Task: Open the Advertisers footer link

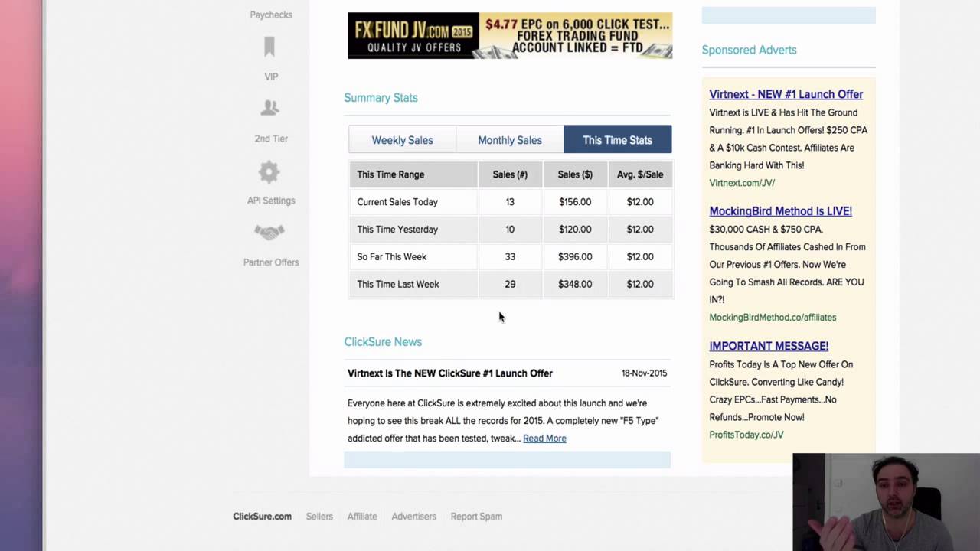Action: coord(413,517)
